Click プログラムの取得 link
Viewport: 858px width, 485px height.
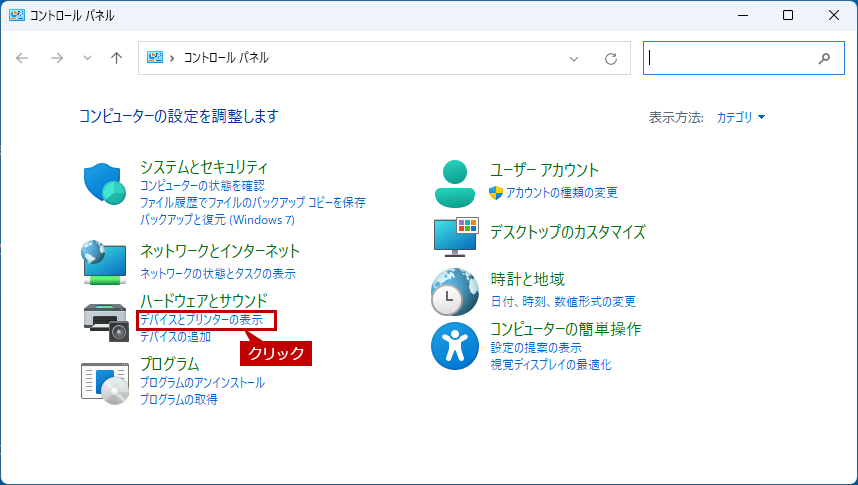pyautogui.click(x=179, y=400)
